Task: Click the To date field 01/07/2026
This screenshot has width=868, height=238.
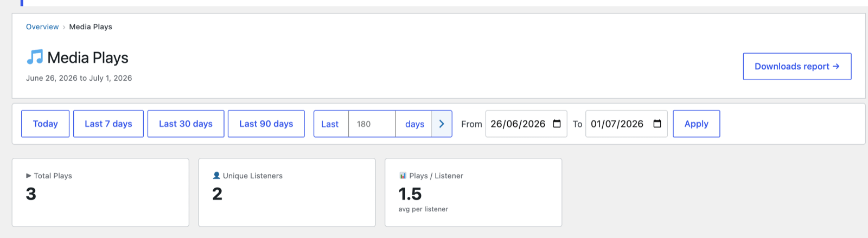Action: pyautogui.click(x=627, y=124)
